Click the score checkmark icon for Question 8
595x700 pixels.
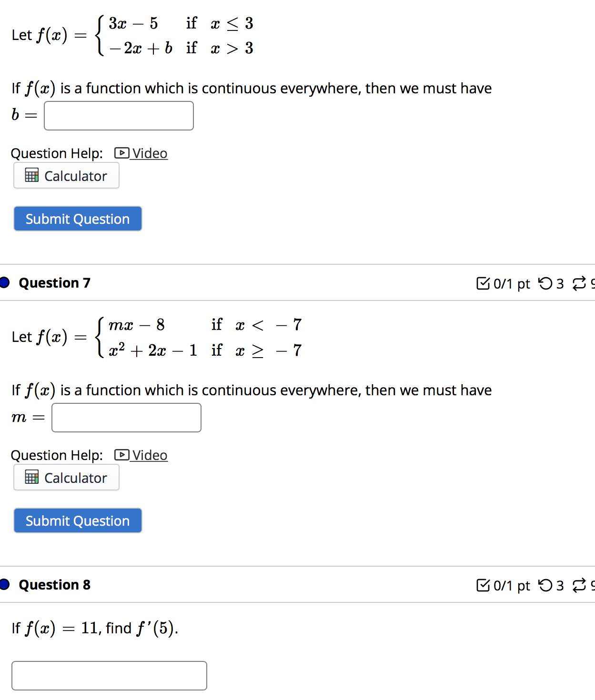484,585
